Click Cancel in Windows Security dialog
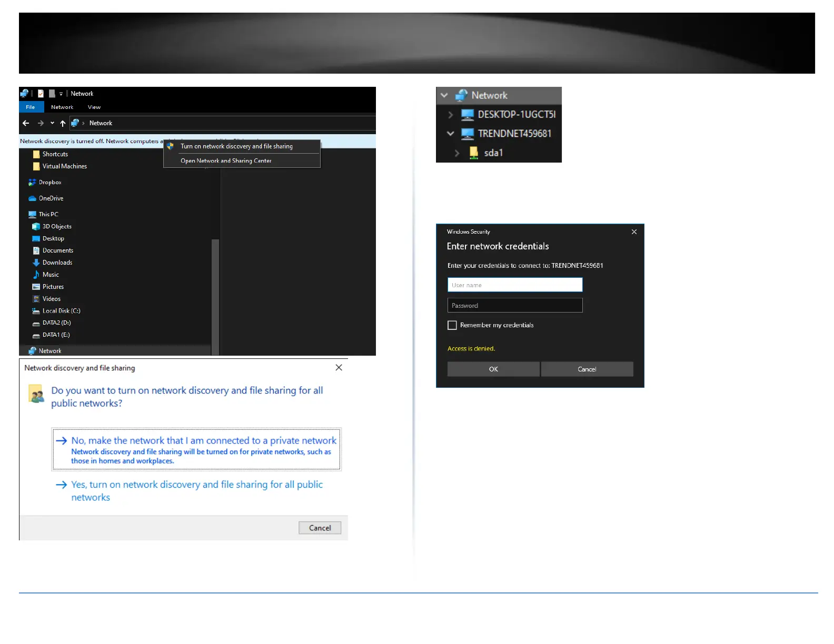 (587, 369)
